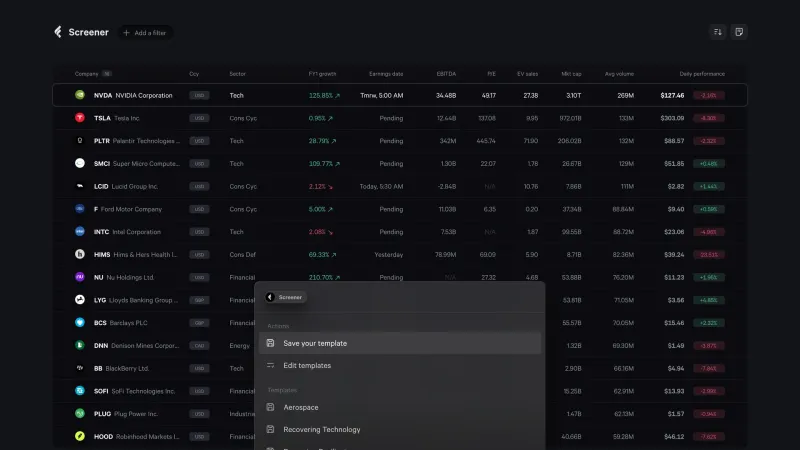The width and height of the screenshot is (800, 450).
Task: Click the INTC company logo
Action: [x=80, y=232]
